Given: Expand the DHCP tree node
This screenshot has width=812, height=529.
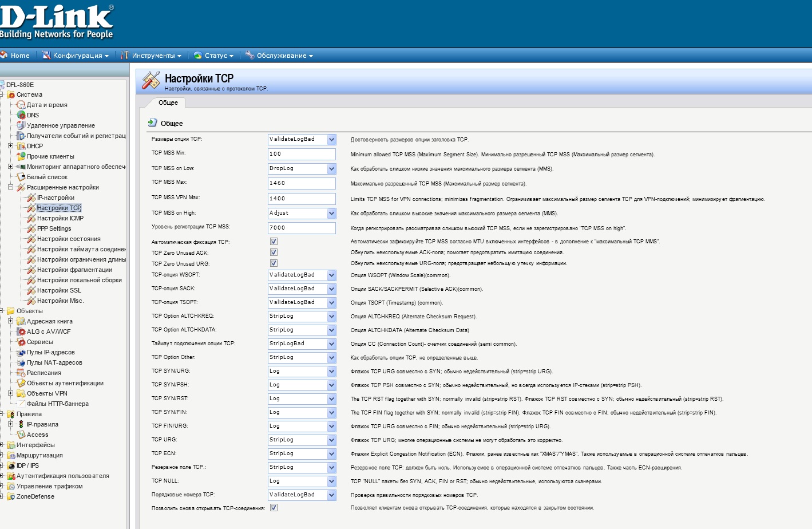Looking at the screenshot, I should [10, 146].
